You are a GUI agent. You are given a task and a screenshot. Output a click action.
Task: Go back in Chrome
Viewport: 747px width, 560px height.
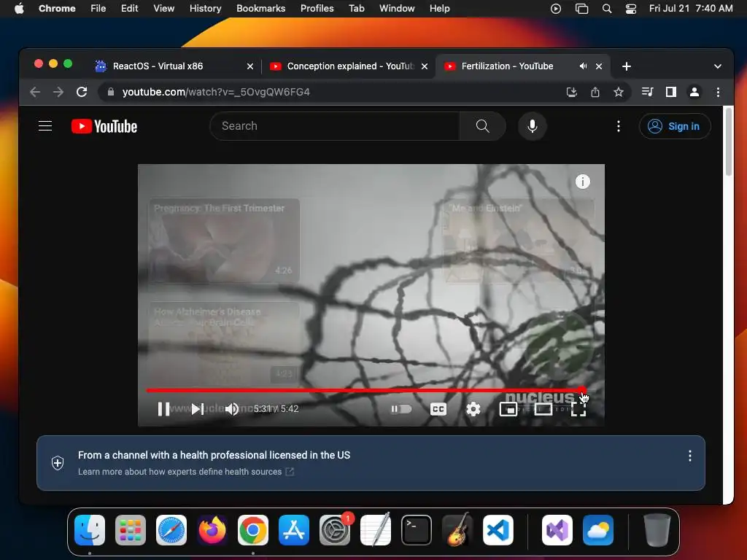point(35,92)
